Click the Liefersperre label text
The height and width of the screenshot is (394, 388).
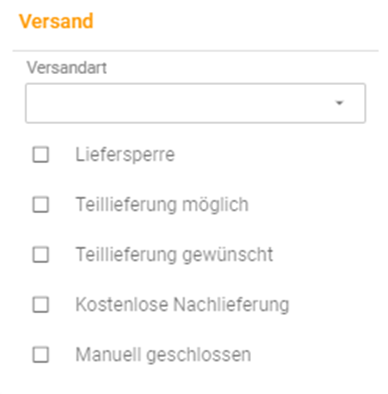(125, 155)
